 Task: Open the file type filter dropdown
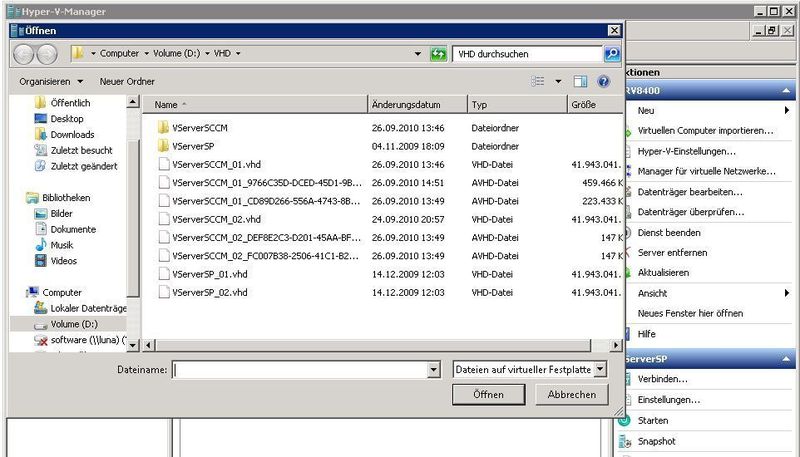click(x=601, y=369)
